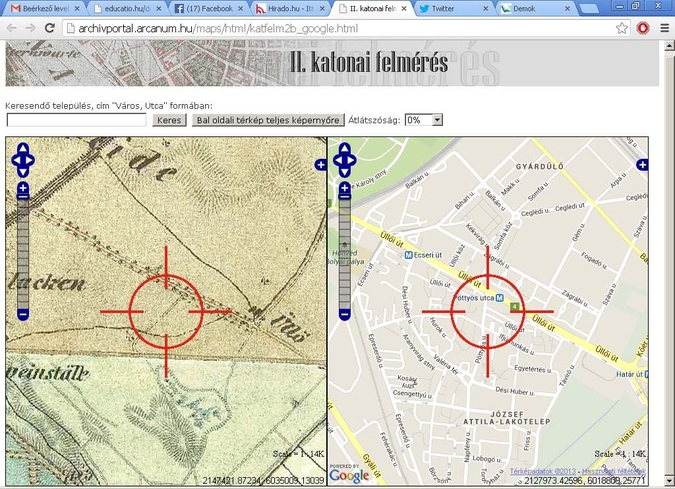Switch to the Demok tab

[x=535, y=8]
